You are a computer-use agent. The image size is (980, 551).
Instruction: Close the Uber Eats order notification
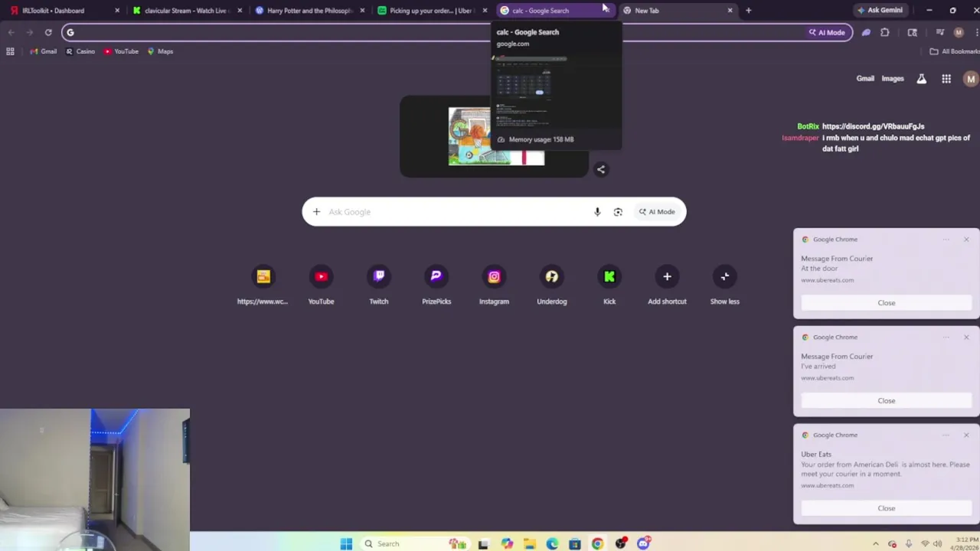(886, 508)
